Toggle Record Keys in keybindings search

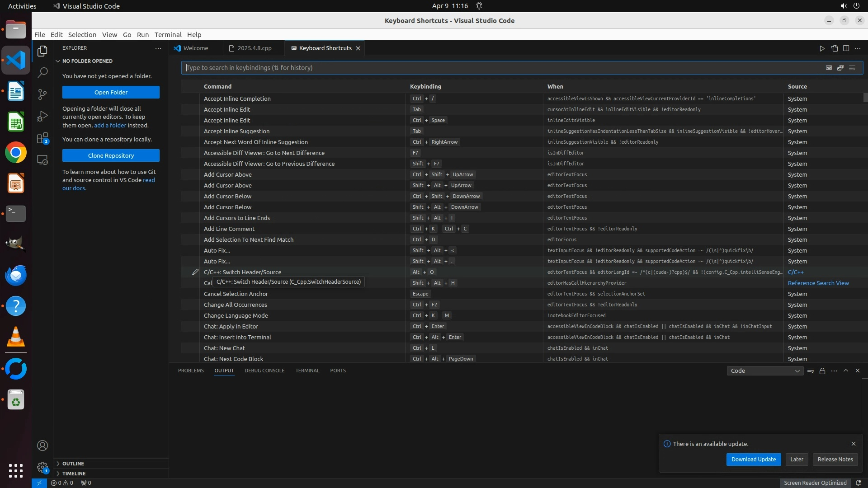click(x=829, y=68)
